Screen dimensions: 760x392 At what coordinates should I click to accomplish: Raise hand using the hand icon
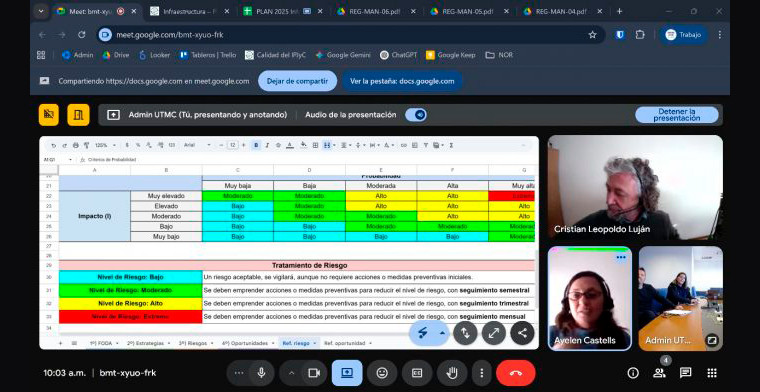pos(452,373)
